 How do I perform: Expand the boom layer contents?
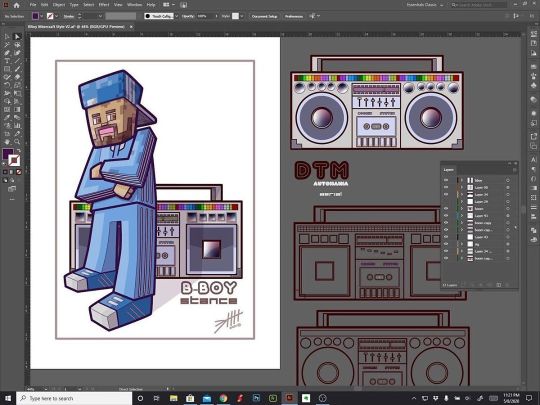[x=462, y=209]
